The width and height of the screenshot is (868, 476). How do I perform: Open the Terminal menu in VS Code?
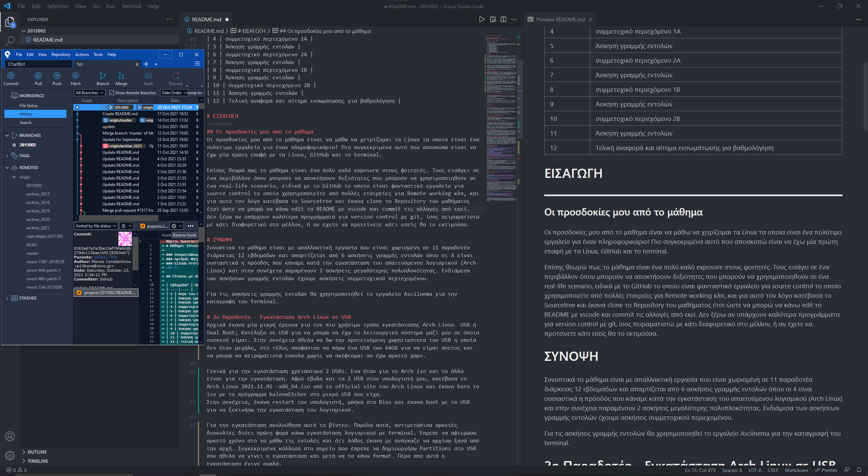pos(131,6)
